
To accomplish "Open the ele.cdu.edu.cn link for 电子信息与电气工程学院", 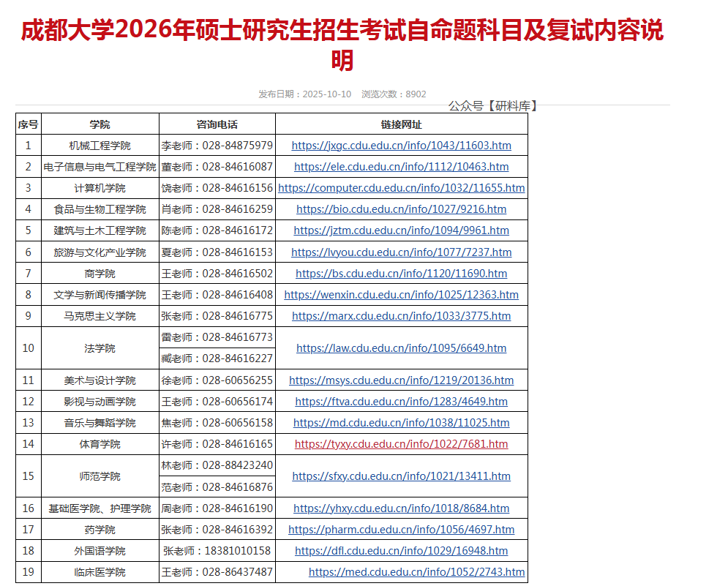I will point(401,167).
